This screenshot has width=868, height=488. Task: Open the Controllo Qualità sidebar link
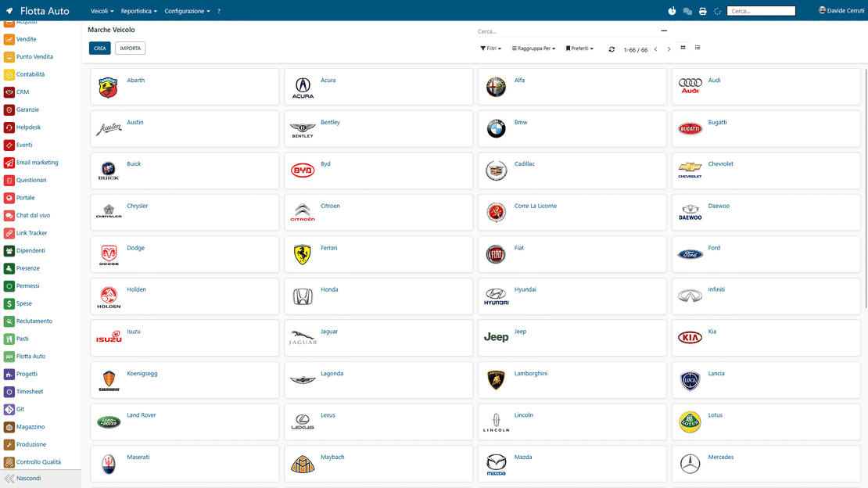pyautogui.click(x=39, y=462)
